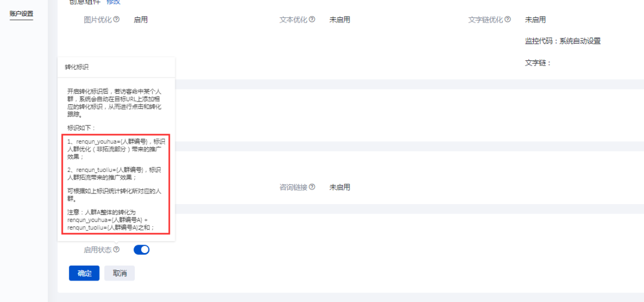Click the 文字链优化 question mark icon
The image size is (644, 302).
click(507, 19)
